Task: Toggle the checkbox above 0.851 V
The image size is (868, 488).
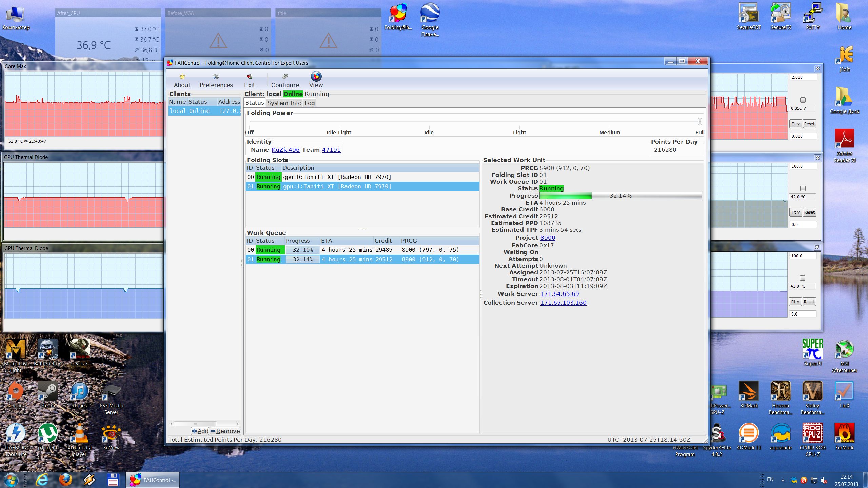Action: point(803,100)
